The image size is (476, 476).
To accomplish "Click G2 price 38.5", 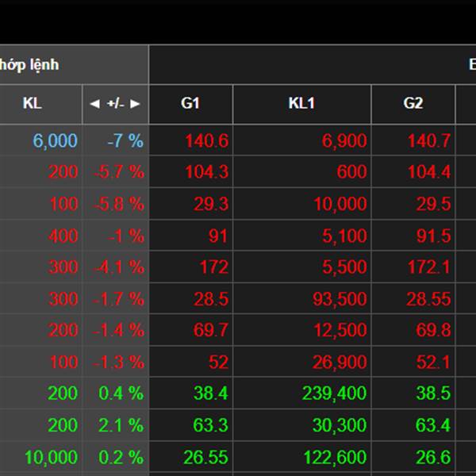I will (433, 393).
